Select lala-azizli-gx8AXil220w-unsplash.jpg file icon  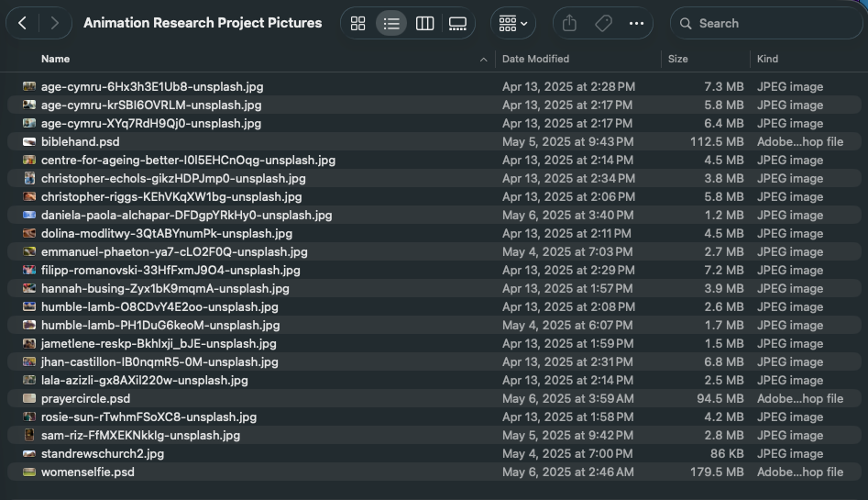pos(29,380)
